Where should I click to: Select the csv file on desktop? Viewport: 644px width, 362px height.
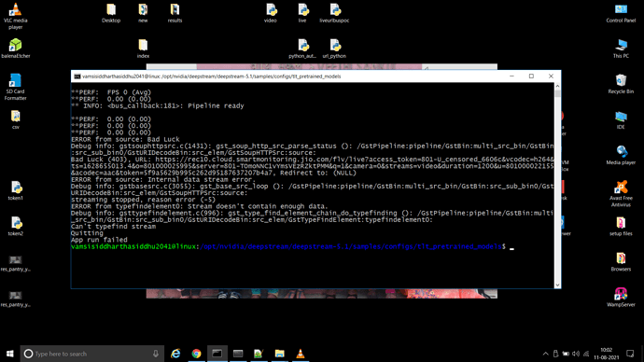tap(15, 119)
